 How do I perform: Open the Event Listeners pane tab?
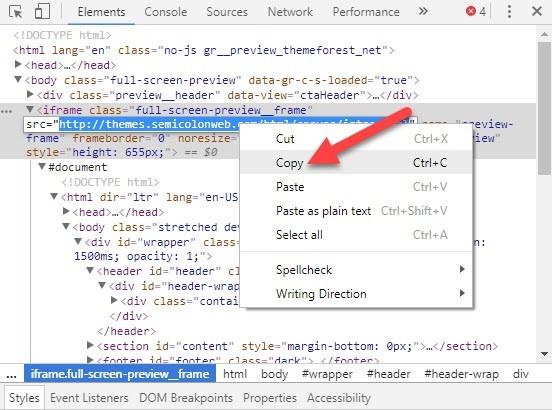(89, 398)
